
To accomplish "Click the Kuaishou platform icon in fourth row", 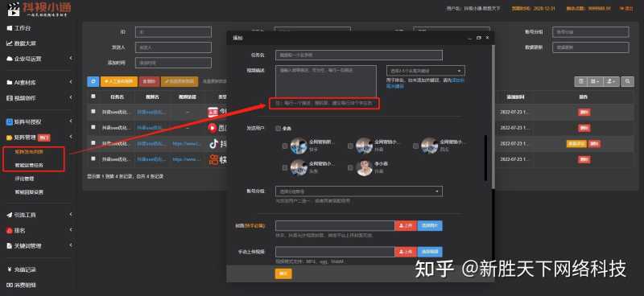I will coord(213,159).
